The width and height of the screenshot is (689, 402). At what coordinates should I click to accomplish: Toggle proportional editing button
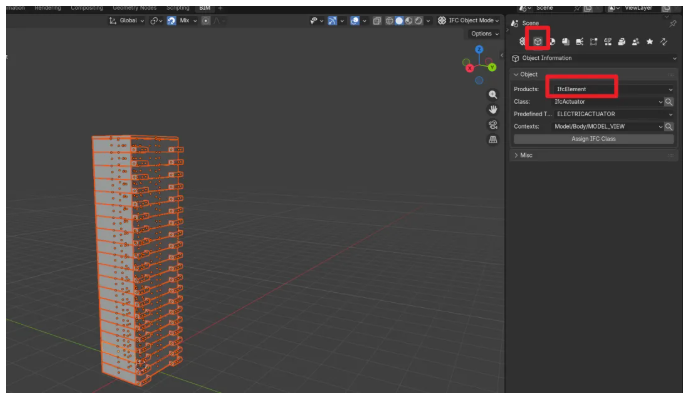pyautogui.click(x=205, y=21)
